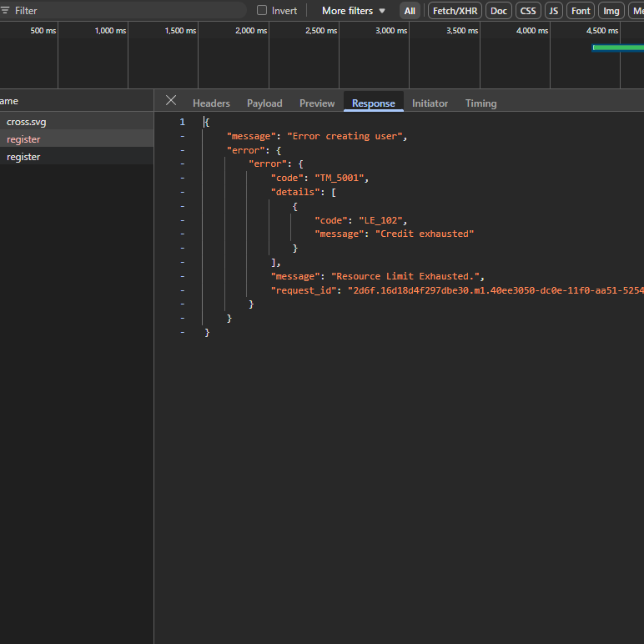The width and height of the screenshot is (644, 644).
Task: Show only Img requests
Action: 611,11
